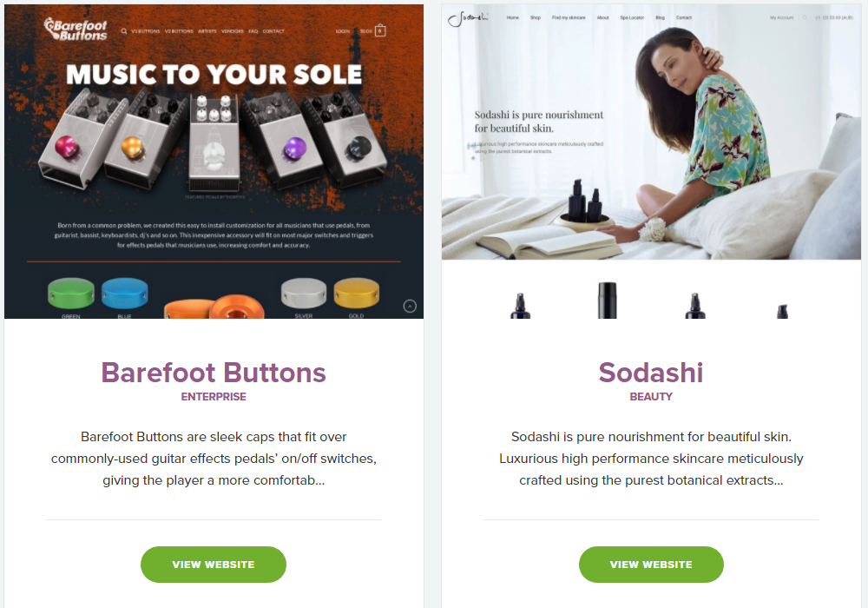
Task: Click the Barefoot Buttons logo in the site preview
Action: (x=76, y=30)
